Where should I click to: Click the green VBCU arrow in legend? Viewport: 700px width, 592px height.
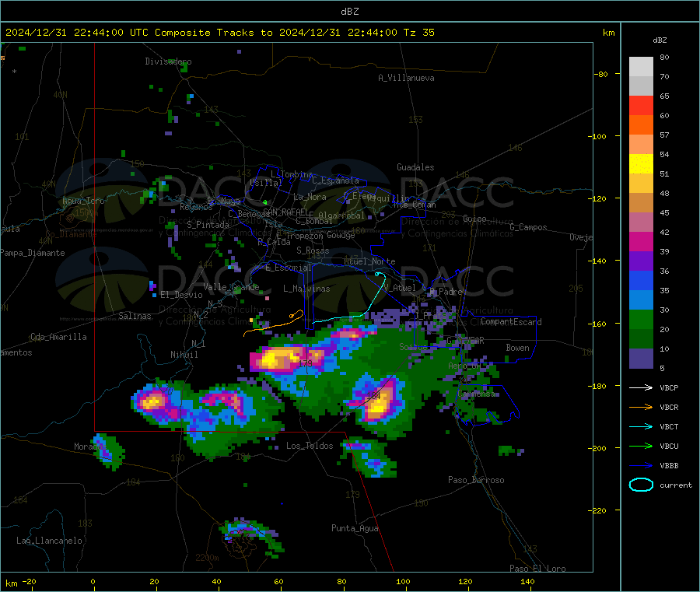(x=641, y=446)
